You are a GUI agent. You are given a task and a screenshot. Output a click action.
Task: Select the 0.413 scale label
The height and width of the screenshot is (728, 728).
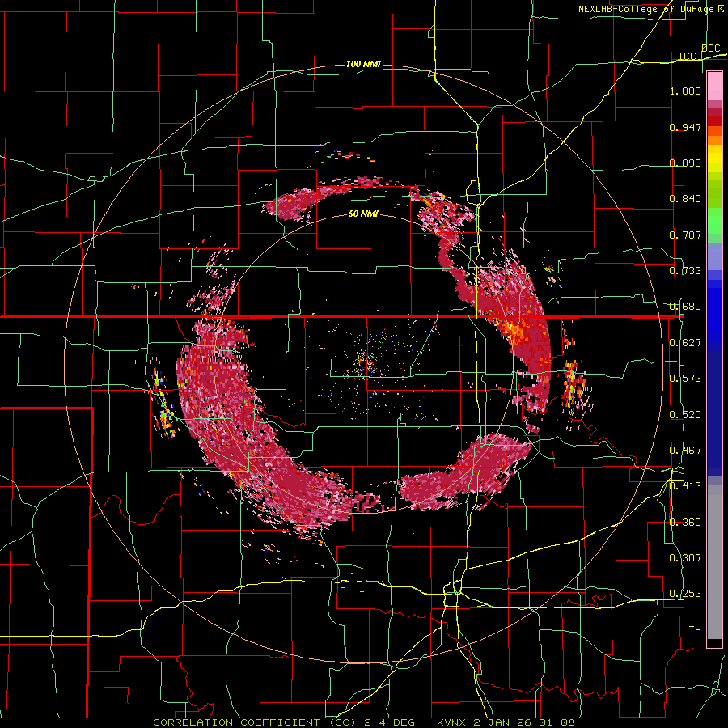[685, 486]
